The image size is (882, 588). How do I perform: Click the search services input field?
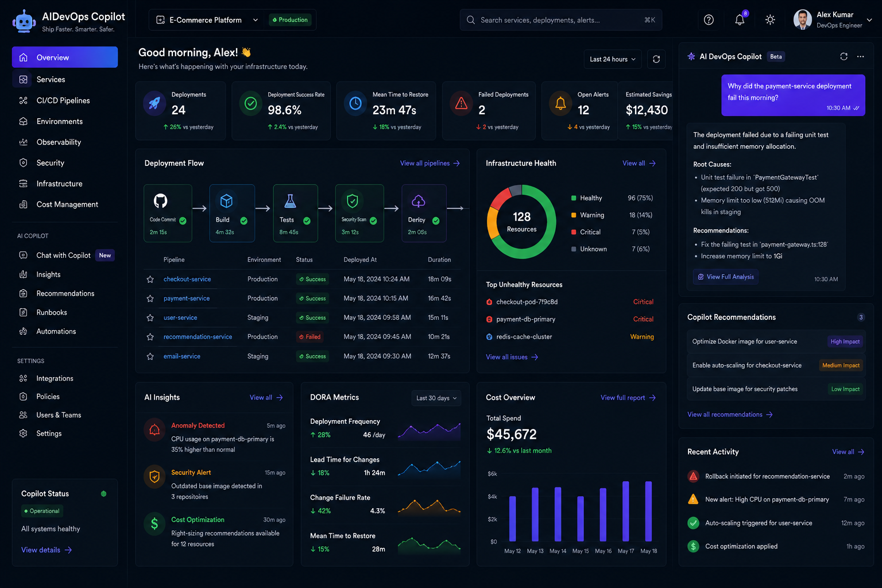click(x=561, y=20)
